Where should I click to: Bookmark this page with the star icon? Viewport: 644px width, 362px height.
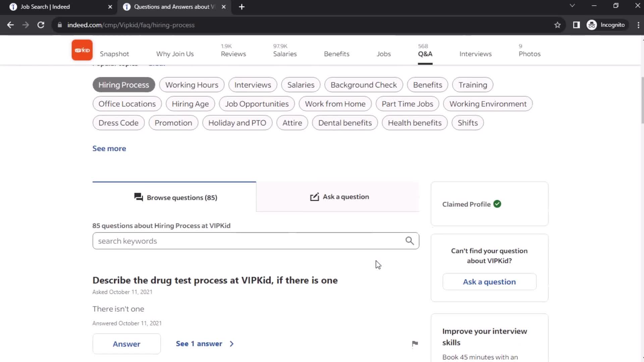[557, 25]
